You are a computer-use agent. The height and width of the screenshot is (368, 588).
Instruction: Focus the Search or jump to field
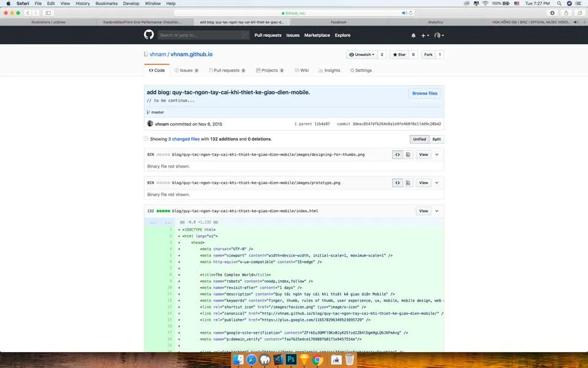[202, 35]
